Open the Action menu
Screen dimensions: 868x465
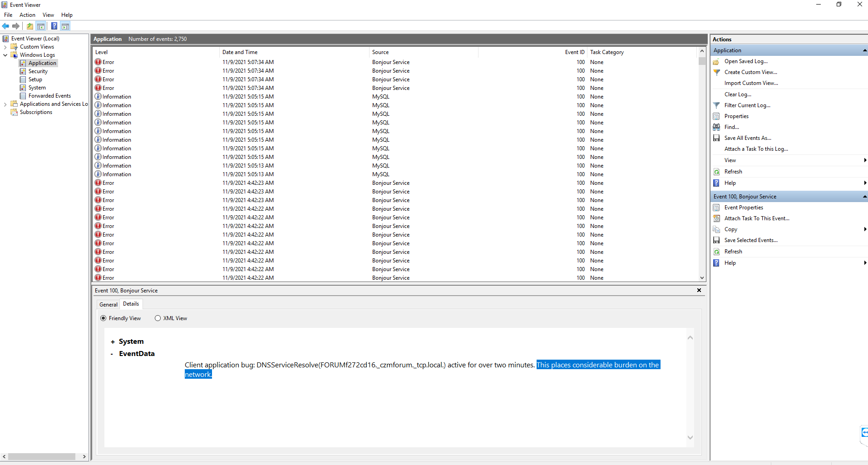[27, 15]
